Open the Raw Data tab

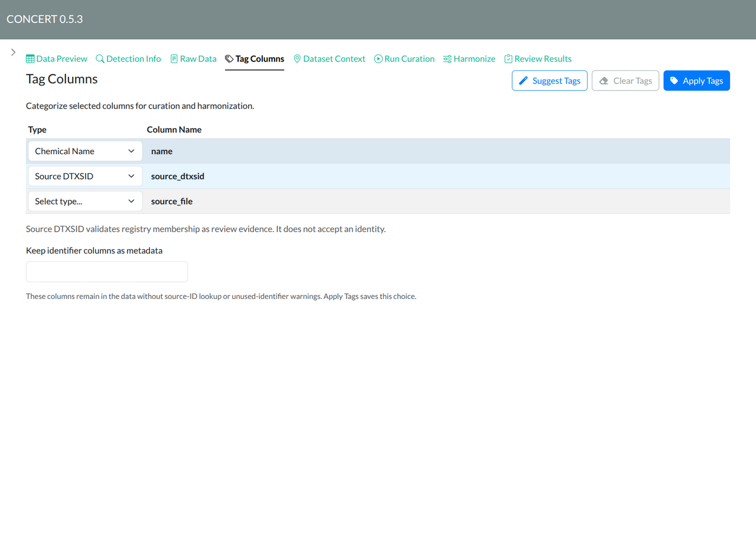tap(193, 58)
